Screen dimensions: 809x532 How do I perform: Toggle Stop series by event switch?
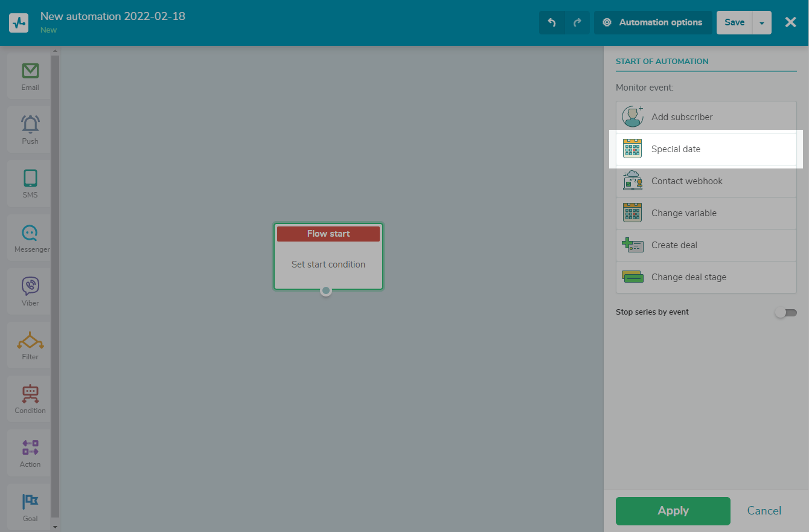click(x=786, y=313)
